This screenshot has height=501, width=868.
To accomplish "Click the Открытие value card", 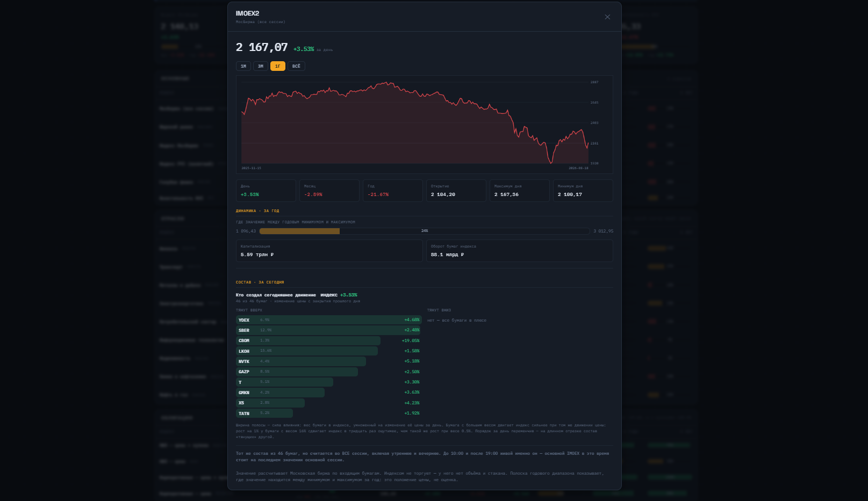I will 456,191.
